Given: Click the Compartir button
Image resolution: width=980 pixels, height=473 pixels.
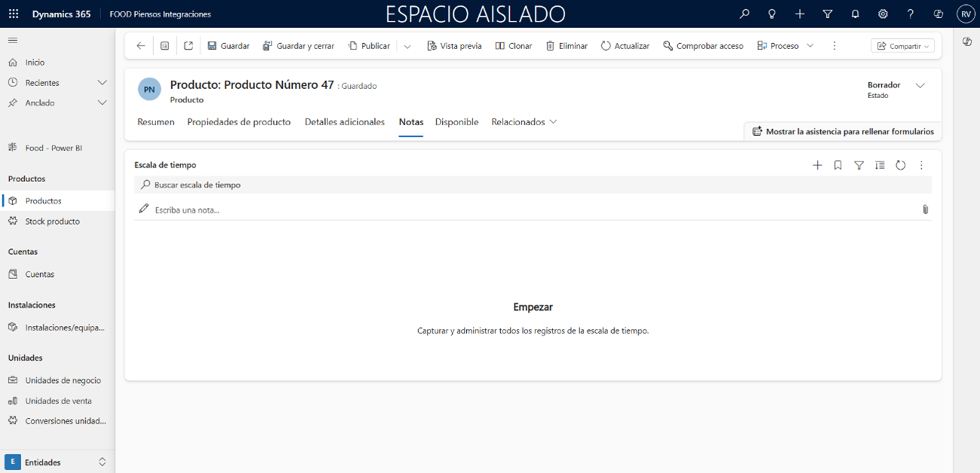Looking at the screenshot, I should (x=902, y=46).
